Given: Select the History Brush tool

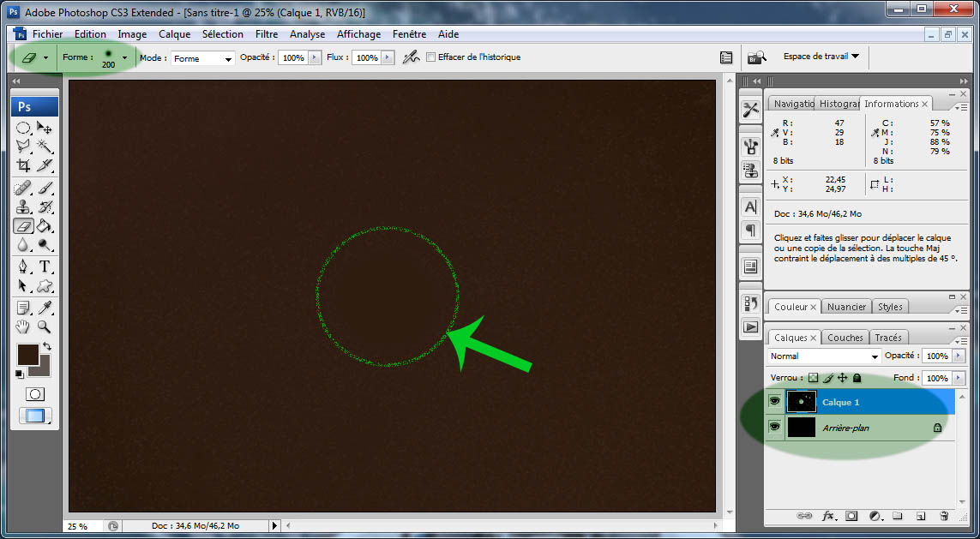Looking at the screenshot, I should point(45,207).
